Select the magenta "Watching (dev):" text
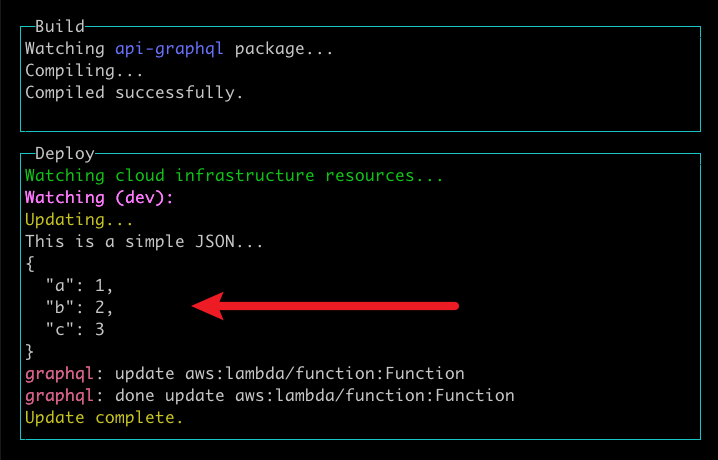The height and width of the screenshot is (460, 718). pos(99,198)
